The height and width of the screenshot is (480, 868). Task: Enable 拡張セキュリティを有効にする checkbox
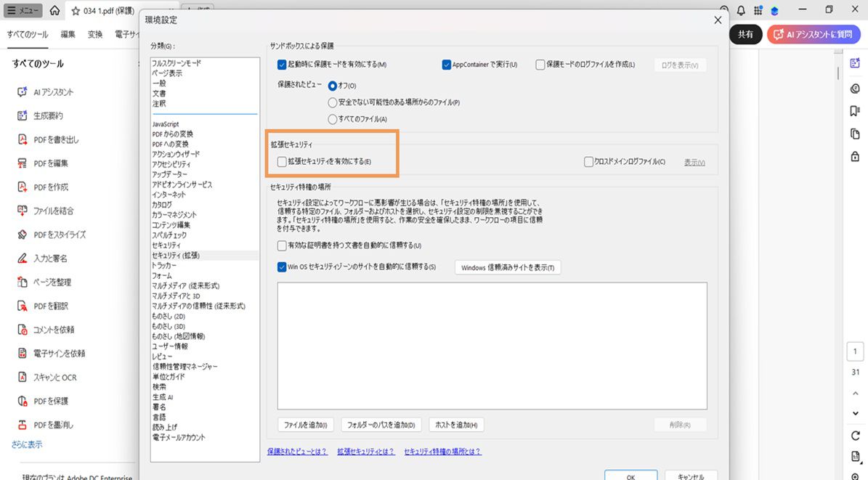(282, 162)
